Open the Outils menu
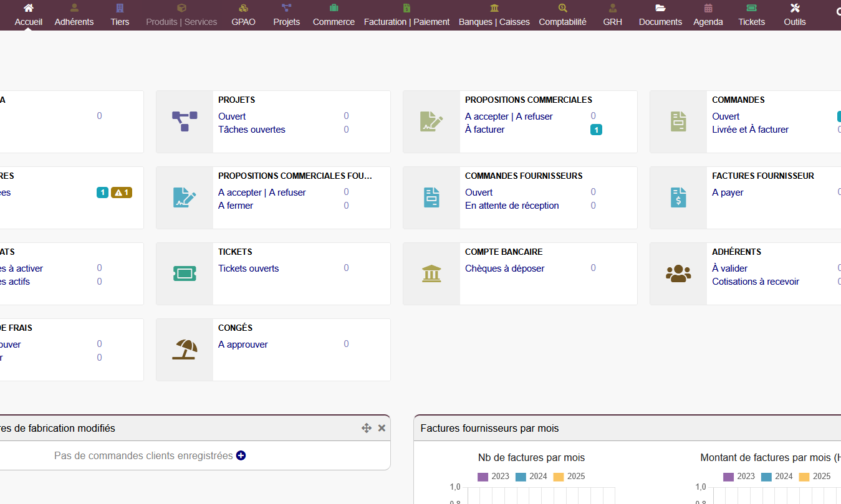841x504 pixels. coord(795,16)
